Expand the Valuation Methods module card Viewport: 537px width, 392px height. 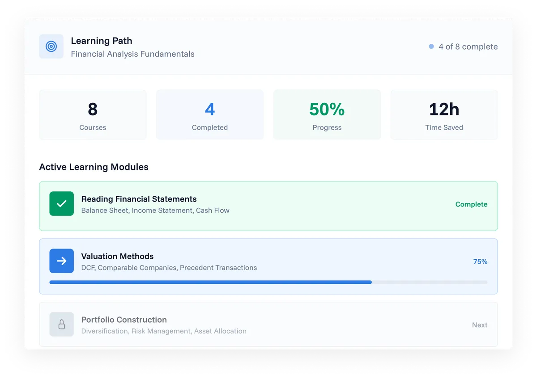coord(268,266)
